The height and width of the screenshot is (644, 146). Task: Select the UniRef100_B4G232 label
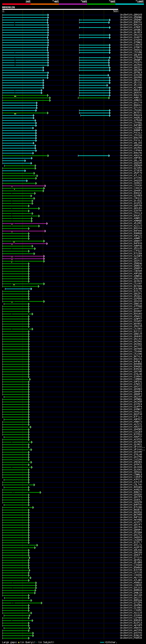tap(131, 95)
